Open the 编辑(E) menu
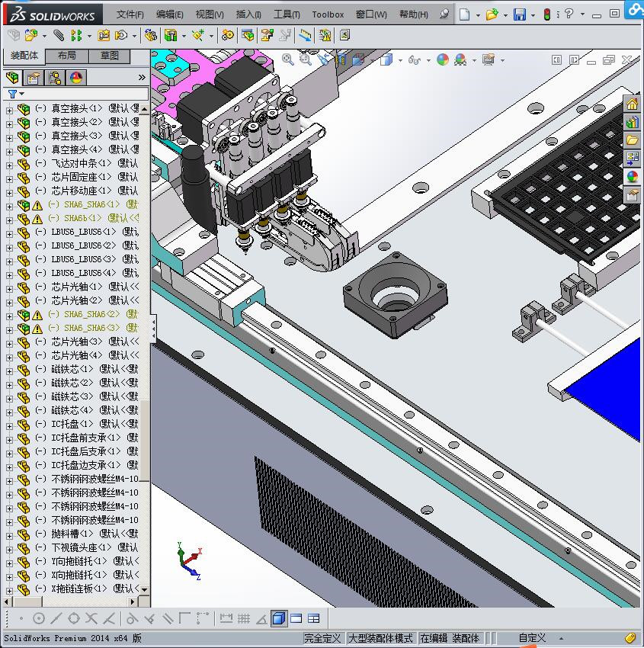644x648 pixels. point(170,14)
